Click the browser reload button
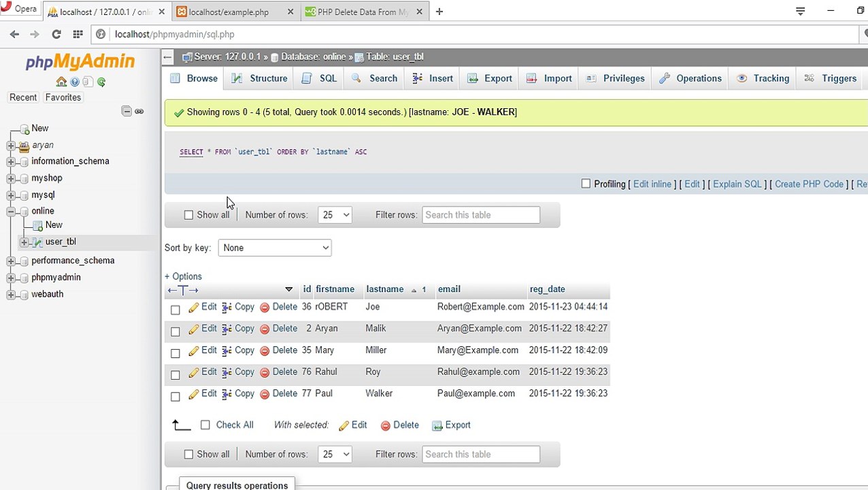Viewport: 868px width, 490px height. [x=56, y=34]
